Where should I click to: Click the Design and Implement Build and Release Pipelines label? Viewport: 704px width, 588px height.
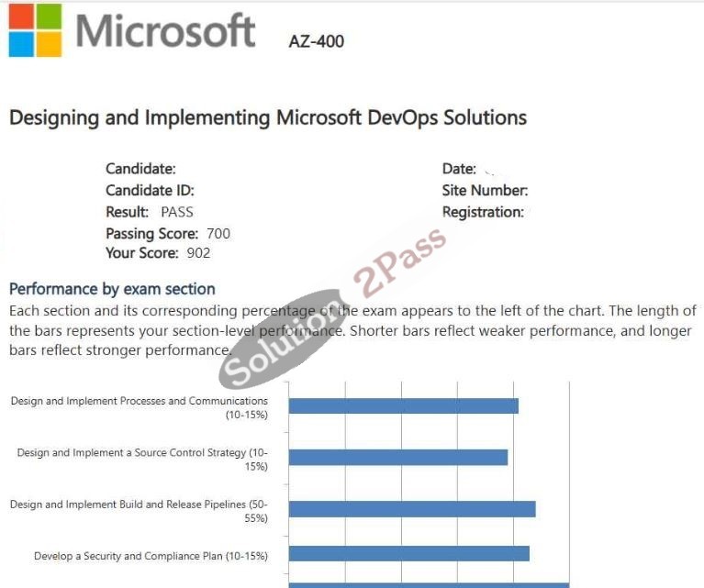pos(139,511)
